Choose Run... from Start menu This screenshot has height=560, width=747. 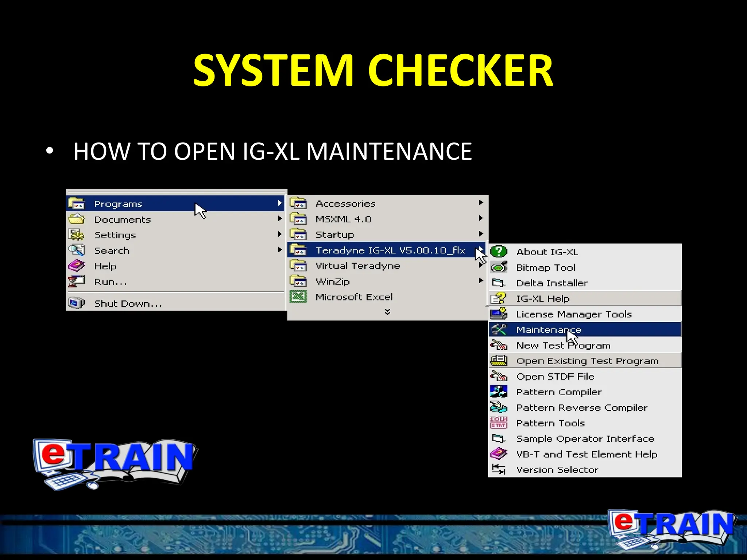176,281
